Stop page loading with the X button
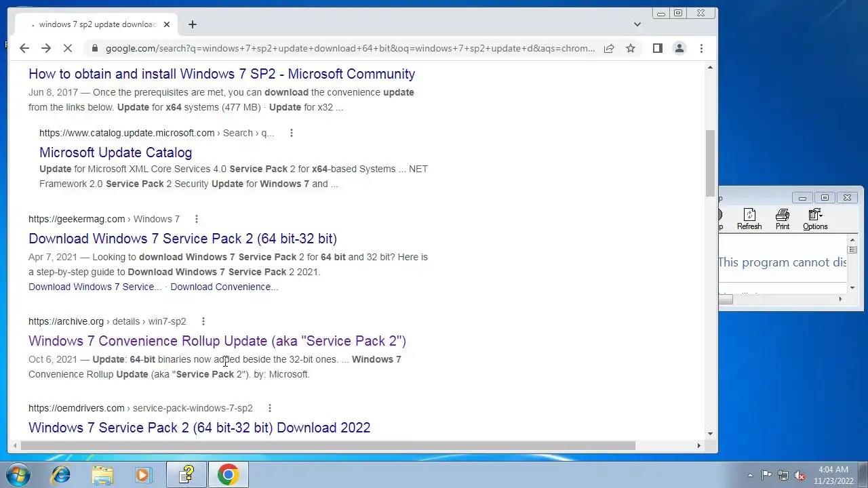This screenshot has height=488, width=868. click(68, 48)
